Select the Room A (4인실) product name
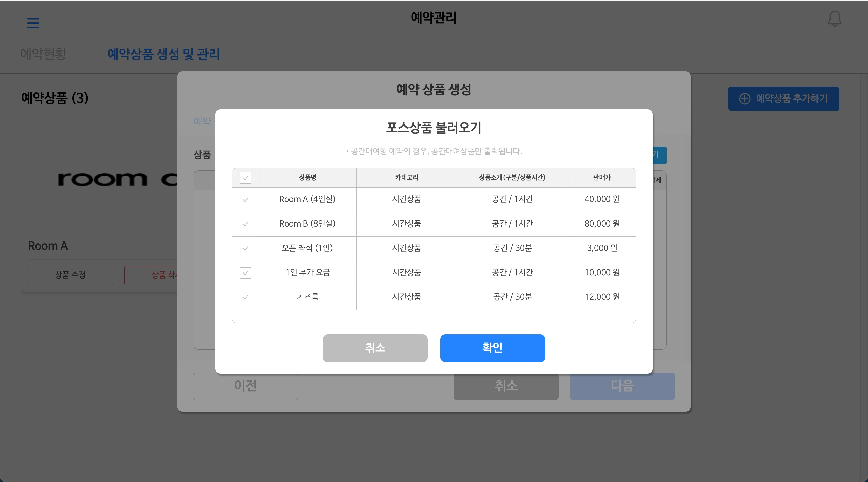Image resolution: width=868 pixels, height=482 pixels. point(307,199)
